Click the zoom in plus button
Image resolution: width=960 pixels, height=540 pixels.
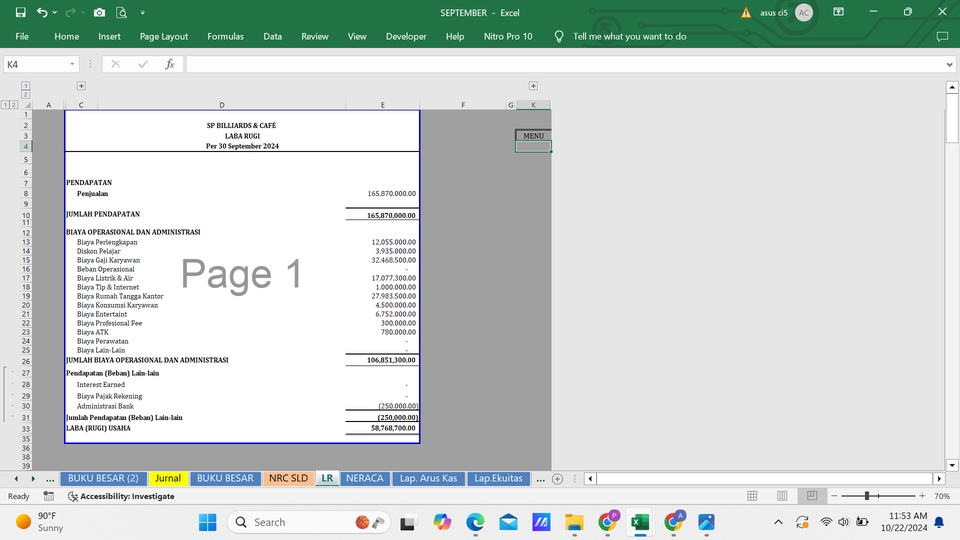pyautogui.click(x=922, y=496)
